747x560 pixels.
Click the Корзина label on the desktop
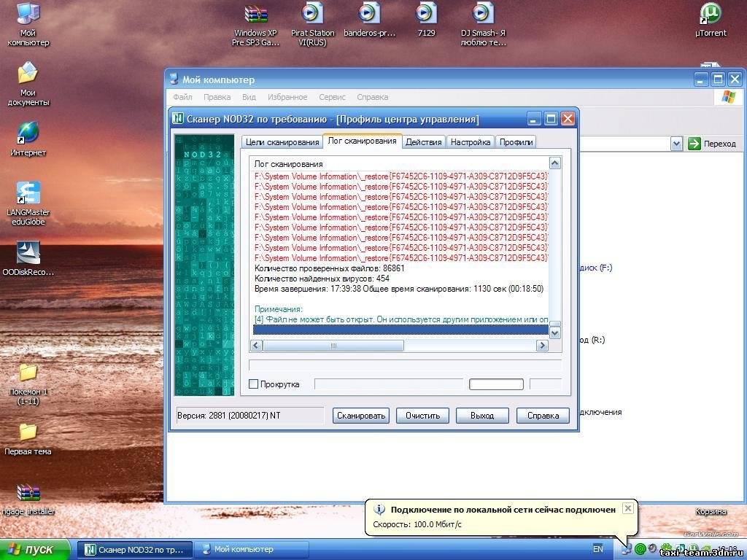click(711, 511)
